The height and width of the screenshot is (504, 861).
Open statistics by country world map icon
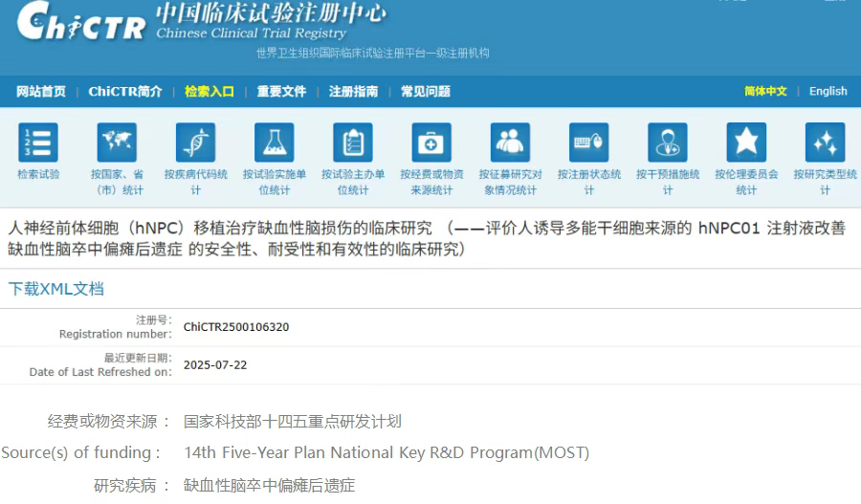(117, 142)
